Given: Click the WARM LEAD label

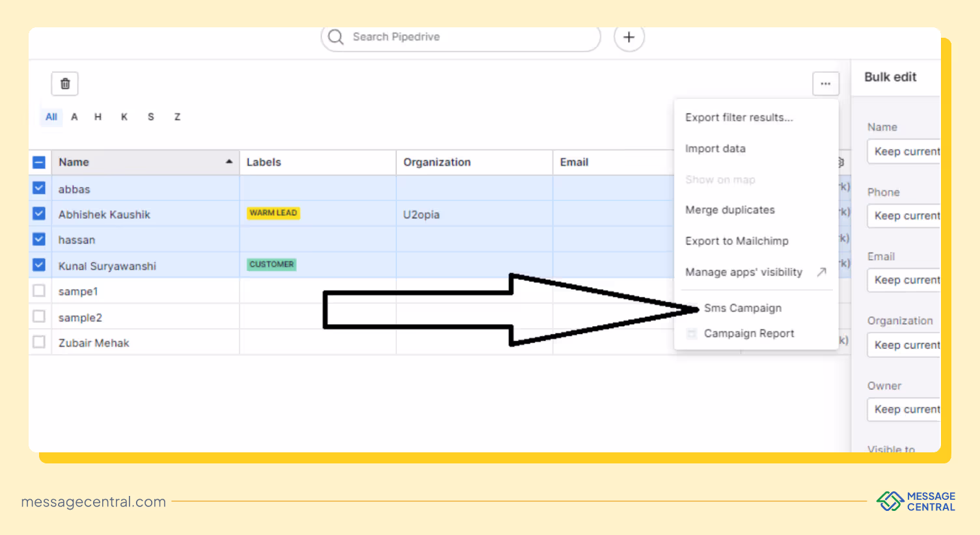Looking at the screenshot, I should [x=273, y=213].
